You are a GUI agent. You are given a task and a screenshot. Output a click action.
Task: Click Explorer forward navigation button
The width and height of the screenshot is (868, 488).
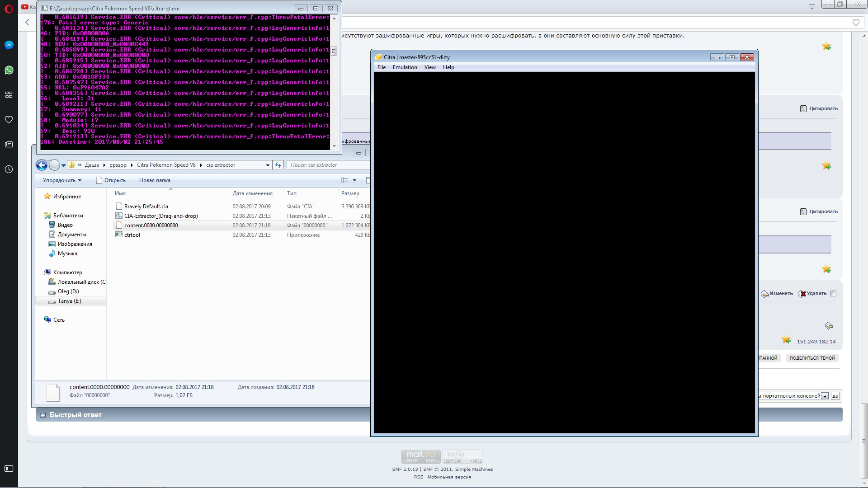(x=54, y=165)
